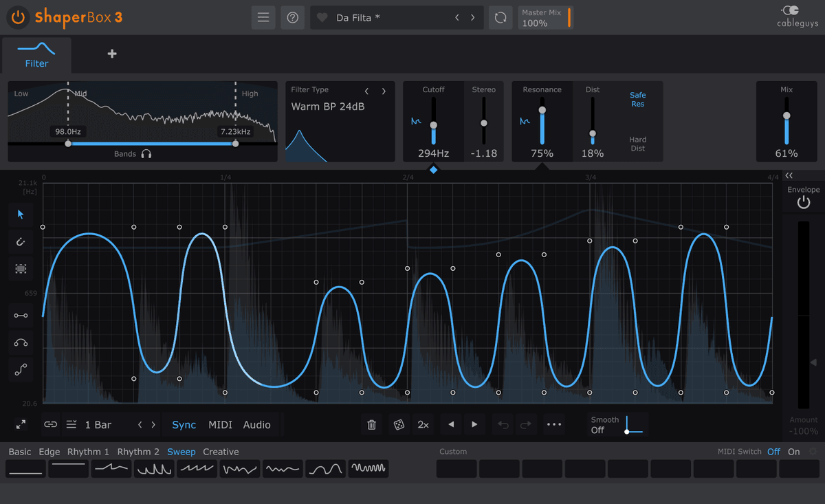Select the Audio trigger mode
The image size is (825, 504).
pyautogui.click(x=256, y=425)
